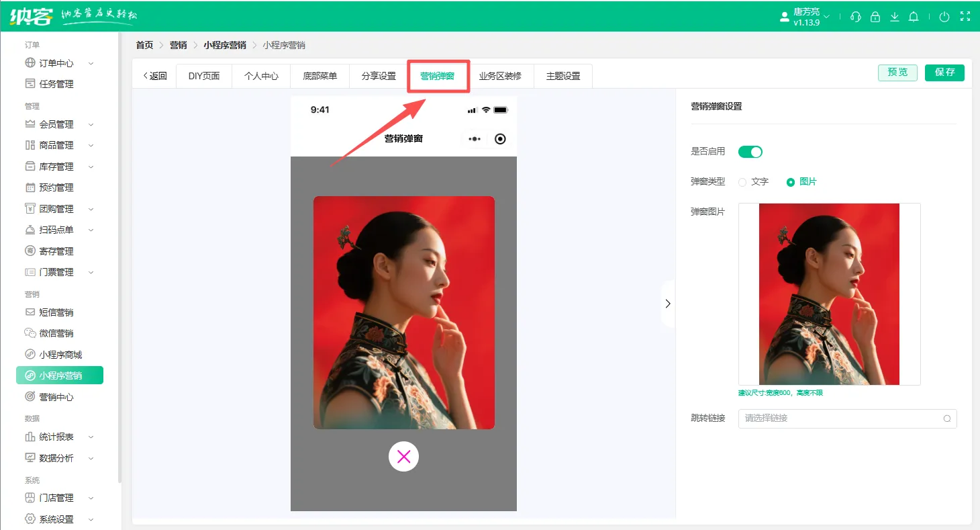Viewport: 980px width, 530px height.
Task: Open the 唐芳亮 user account dropdown
Action: pyautogui.click(x=805, y=17)
